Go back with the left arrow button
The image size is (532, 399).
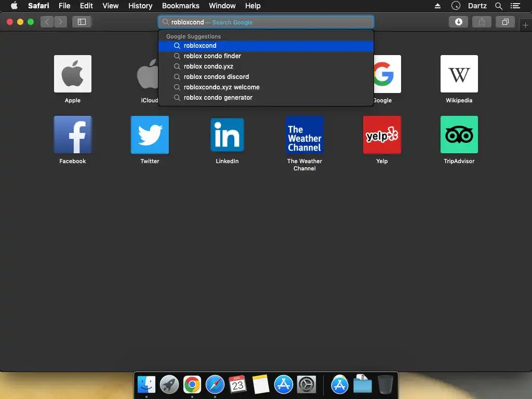47,22
